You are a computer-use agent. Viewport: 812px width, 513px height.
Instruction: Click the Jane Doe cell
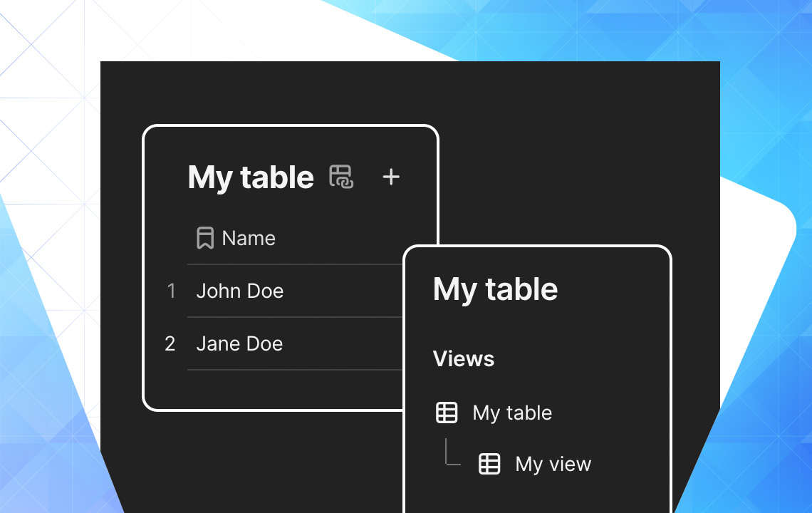(x=239, y=343)
